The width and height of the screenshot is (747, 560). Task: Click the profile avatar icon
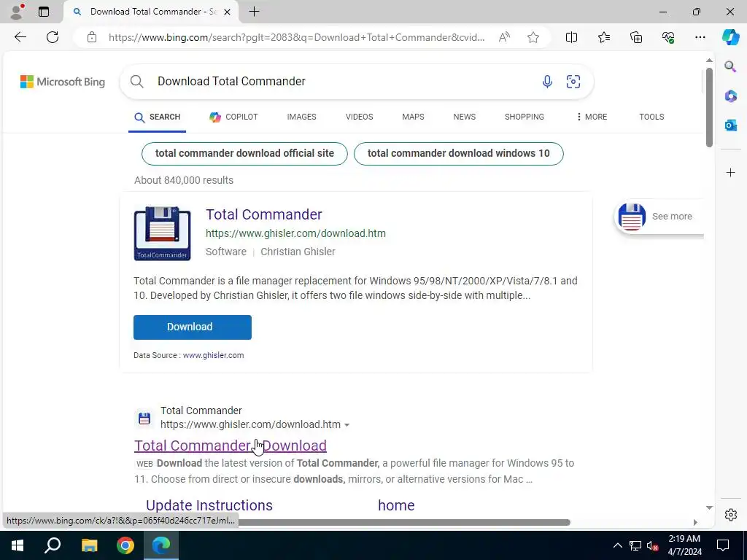17,12
